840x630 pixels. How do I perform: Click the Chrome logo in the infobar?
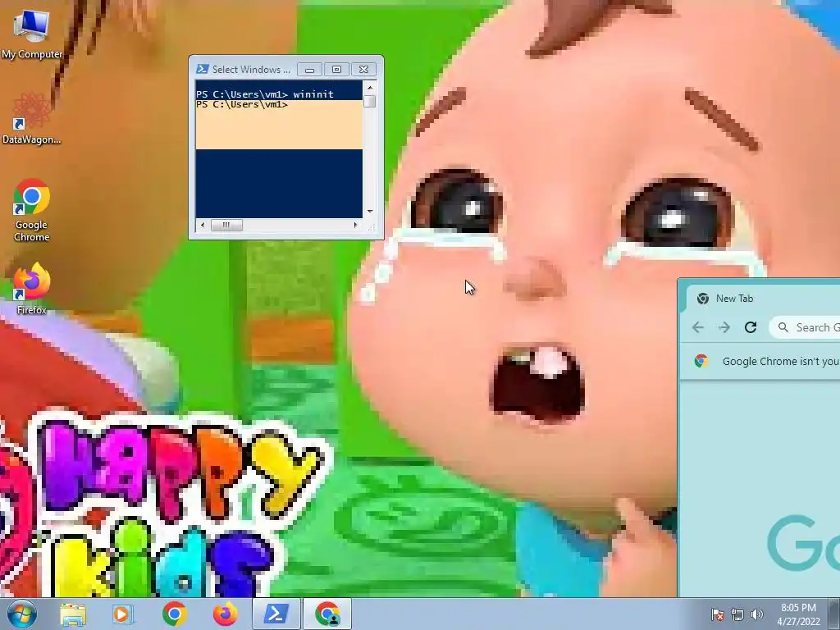point(701,361)
